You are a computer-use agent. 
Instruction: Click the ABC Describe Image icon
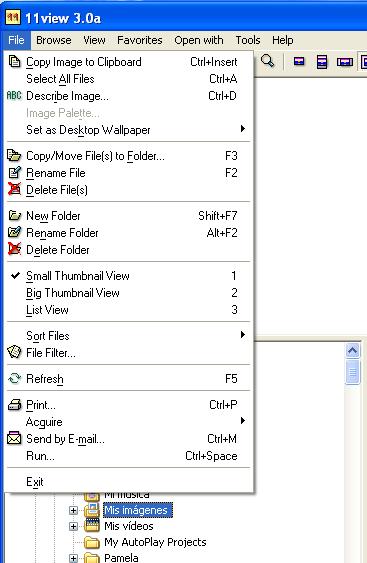(x=14, y=96)
